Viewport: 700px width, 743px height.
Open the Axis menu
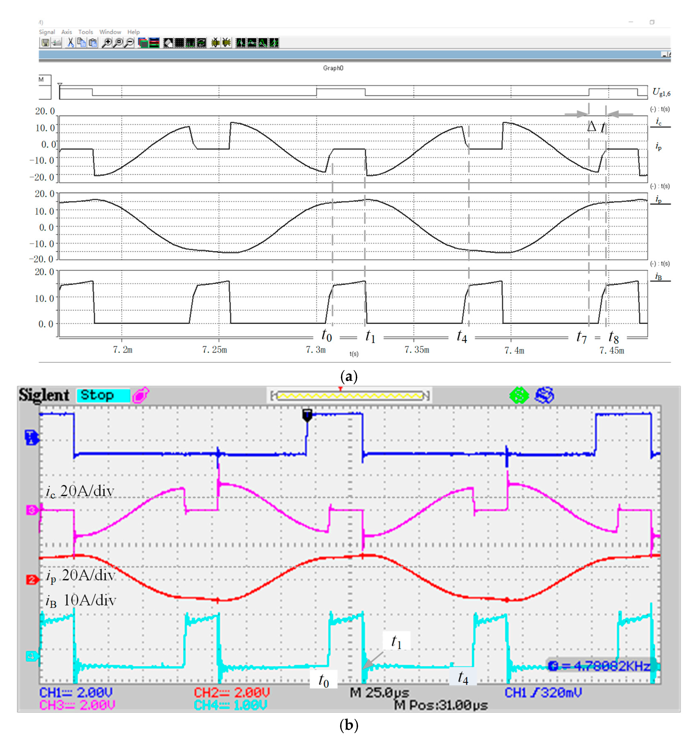point(67,32)
